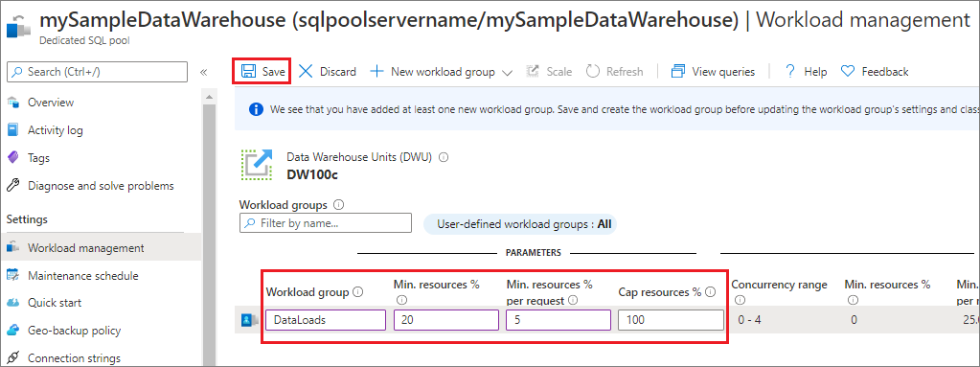
Task: Focus the Search (Ctrl+/) box
Action: pyautogui.click(x=97, y=72)
